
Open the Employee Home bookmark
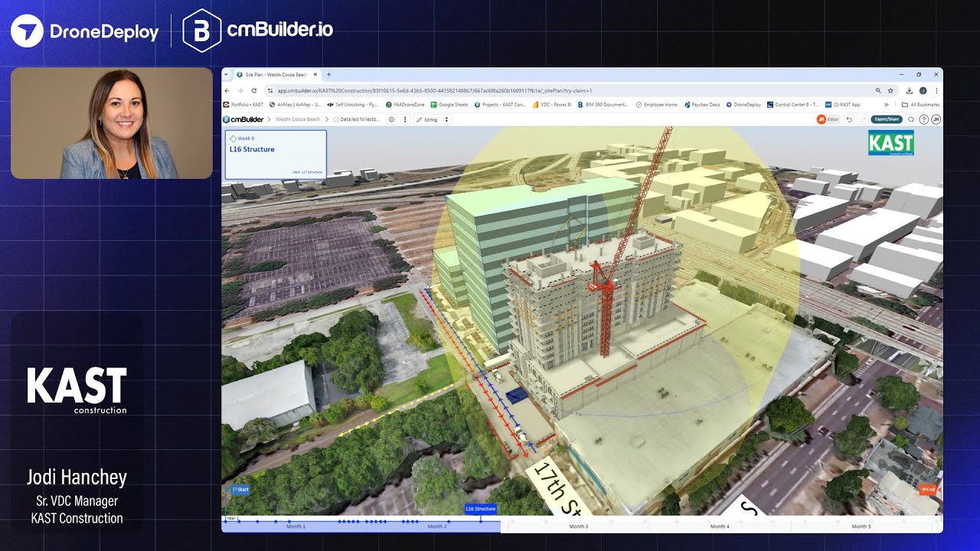tap(657, 105)
